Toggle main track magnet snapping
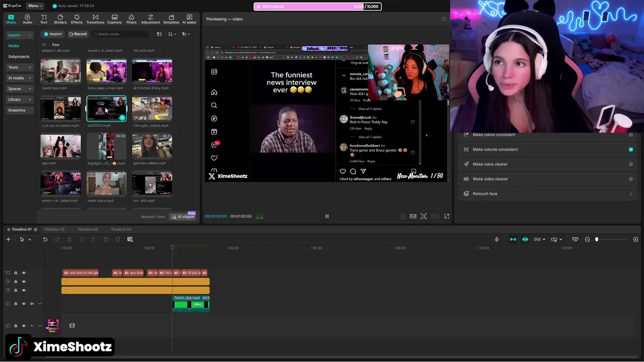The image size is (644, 362). [513, 239]
